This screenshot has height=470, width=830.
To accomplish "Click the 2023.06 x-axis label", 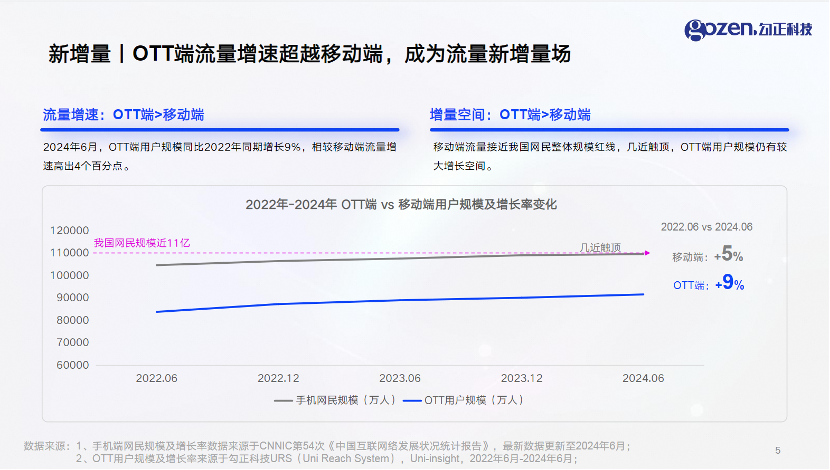I will (400, 378).
